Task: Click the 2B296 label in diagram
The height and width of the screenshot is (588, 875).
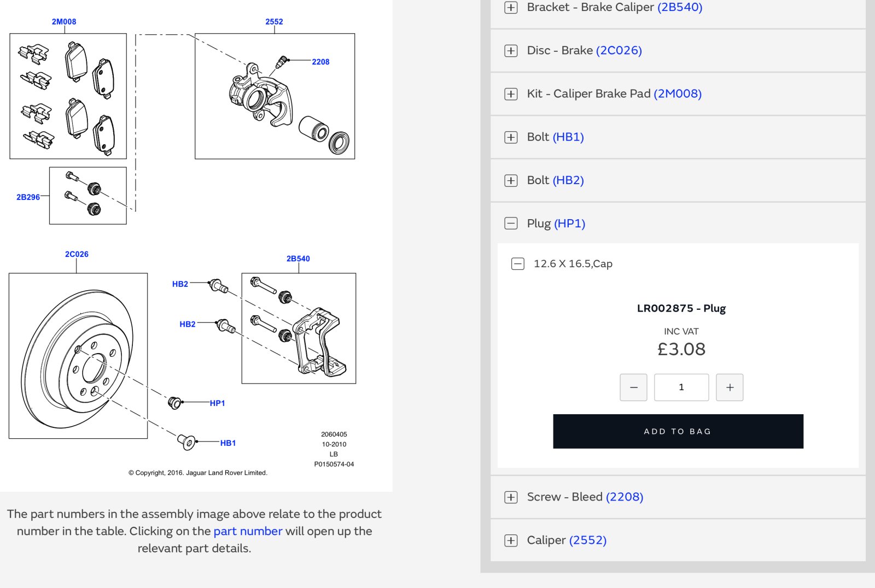Action: point(28,197)
